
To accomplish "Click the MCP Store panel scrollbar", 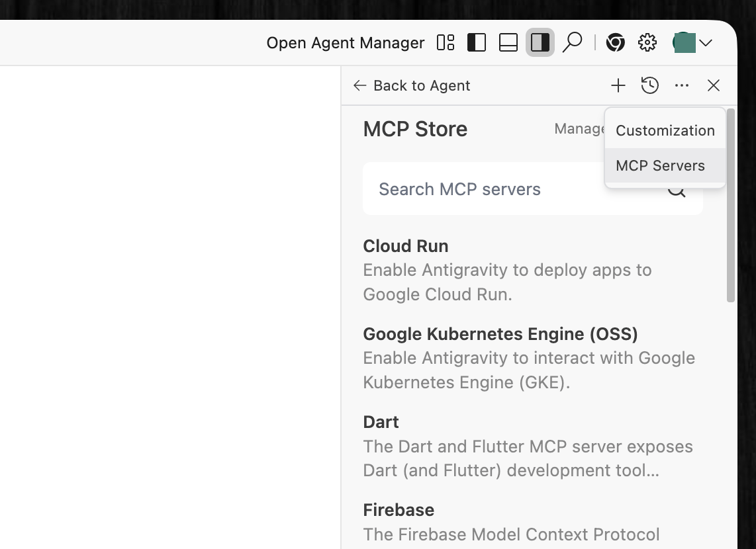I will 731,205.
